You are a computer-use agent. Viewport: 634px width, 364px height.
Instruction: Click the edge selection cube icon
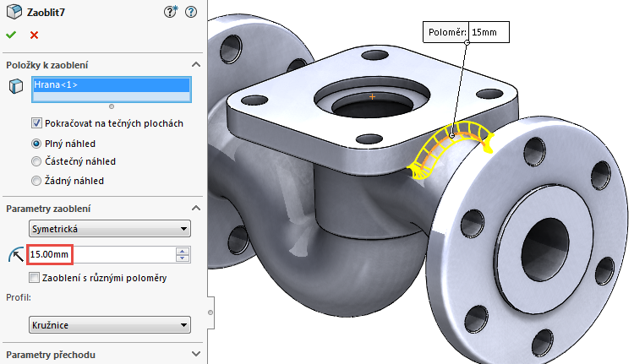(16, 86)
